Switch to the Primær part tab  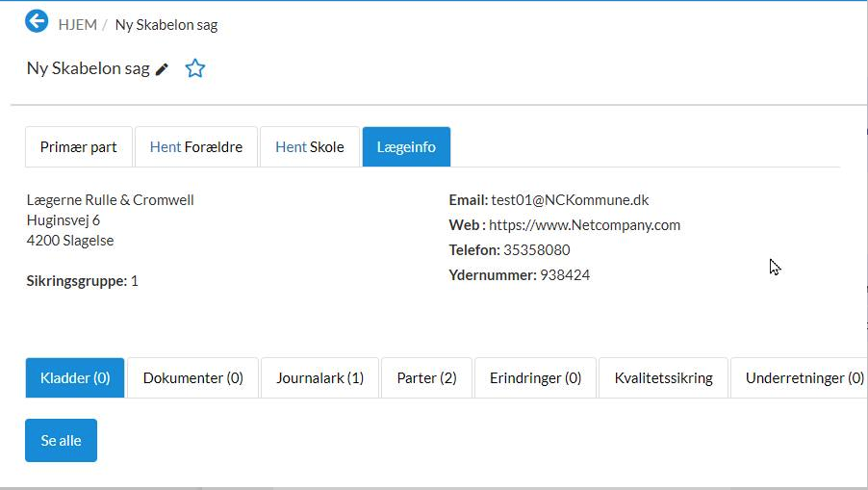[x=79, y=147]
